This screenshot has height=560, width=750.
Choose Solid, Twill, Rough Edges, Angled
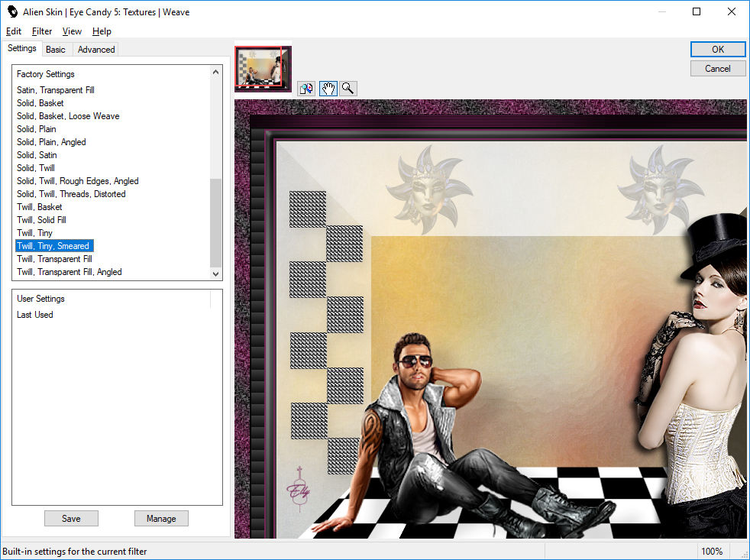pos(77,180)
